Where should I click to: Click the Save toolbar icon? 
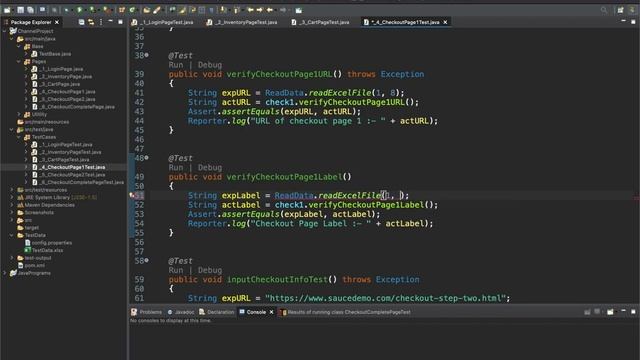click(20, 10)
